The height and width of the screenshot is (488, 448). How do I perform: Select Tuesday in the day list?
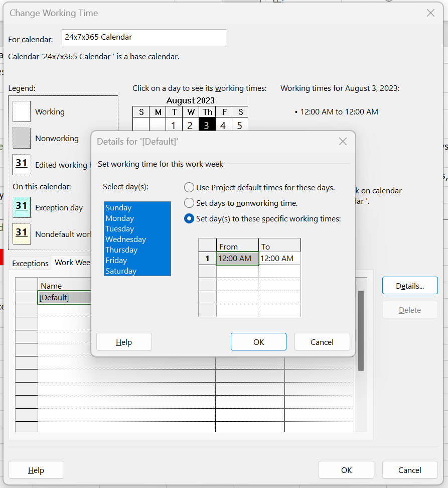coord(137,229)
